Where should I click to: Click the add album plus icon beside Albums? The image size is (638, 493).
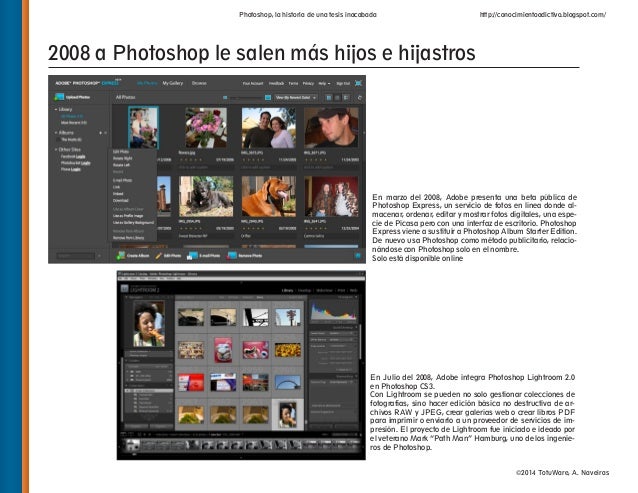101,133
